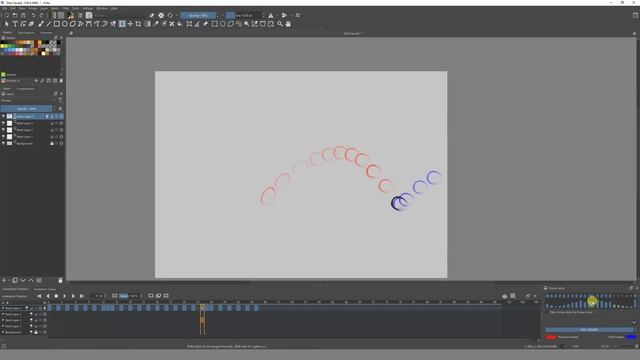The height and width of the screenshot is (360, 640).
Task: Jump to first frame
Action: (x=39, y=296)
